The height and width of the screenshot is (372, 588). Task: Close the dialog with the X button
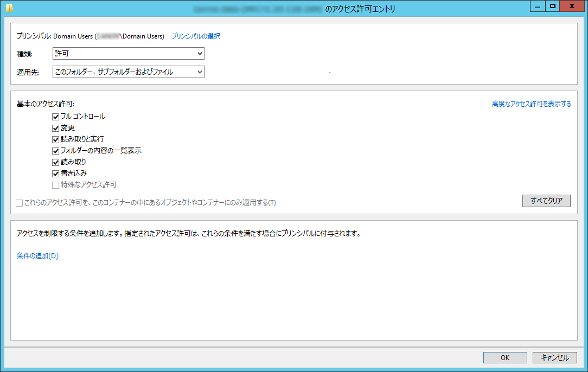pos(572,7)
